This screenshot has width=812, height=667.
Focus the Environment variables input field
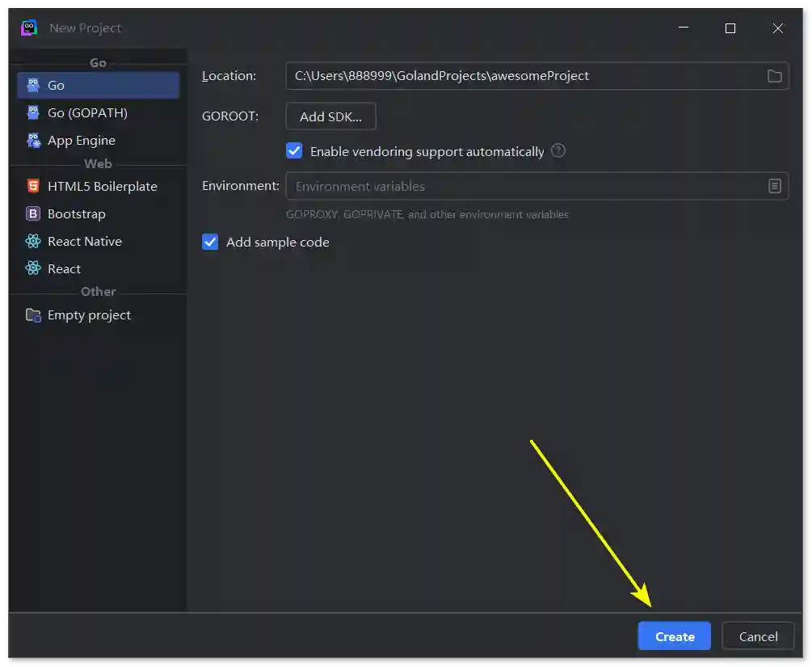(x=517, y=186)
